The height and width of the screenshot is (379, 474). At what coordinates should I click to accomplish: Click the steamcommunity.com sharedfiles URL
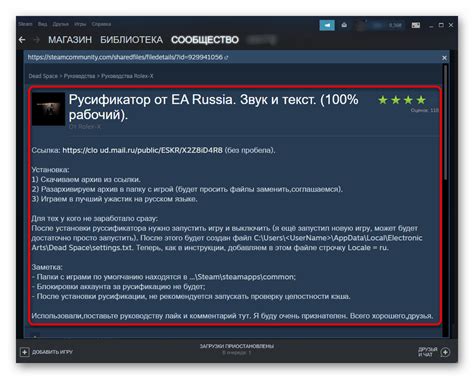click(x=125, y=57)
